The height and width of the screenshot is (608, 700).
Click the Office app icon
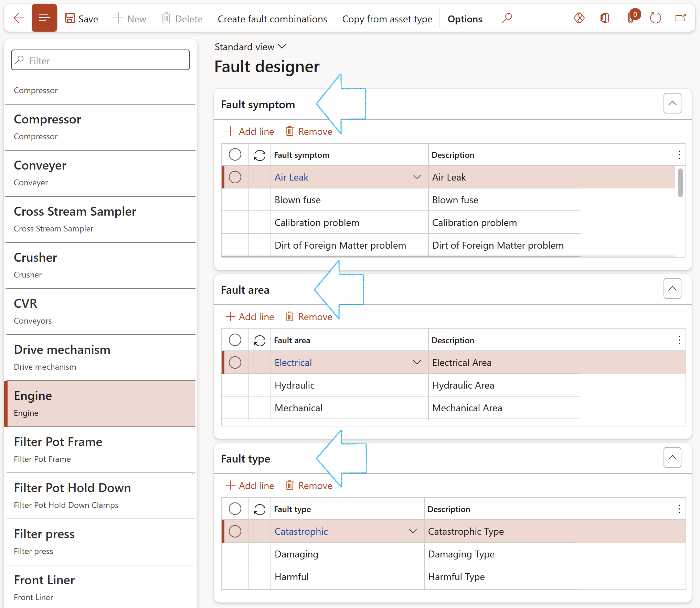(x=605, y=18)
